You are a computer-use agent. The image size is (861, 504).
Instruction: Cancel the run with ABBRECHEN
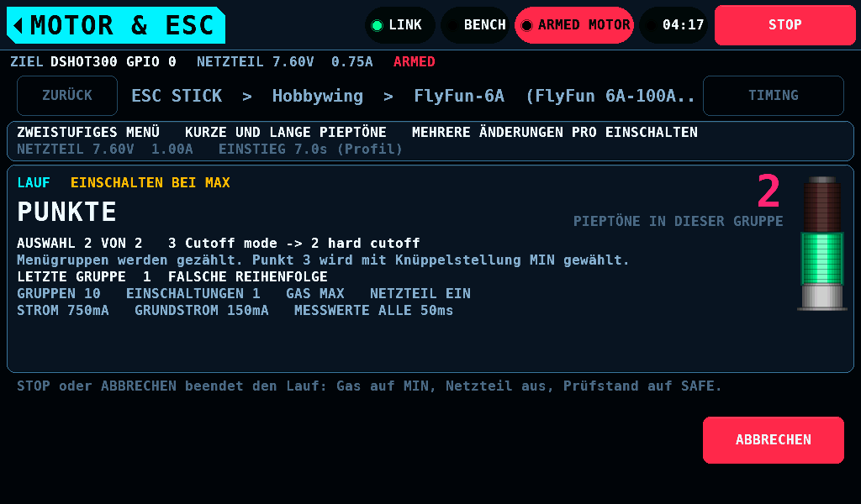point(774,440)
